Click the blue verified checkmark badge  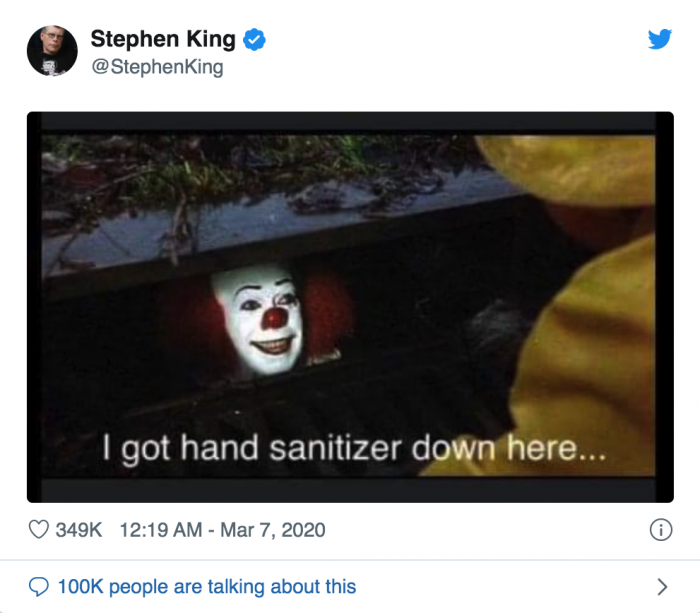click(x=256, y=40)
